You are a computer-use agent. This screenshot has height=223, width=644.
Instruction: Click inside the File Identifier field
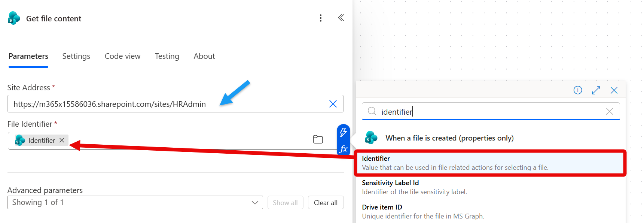pyautogui.click(x=172, y=140)
